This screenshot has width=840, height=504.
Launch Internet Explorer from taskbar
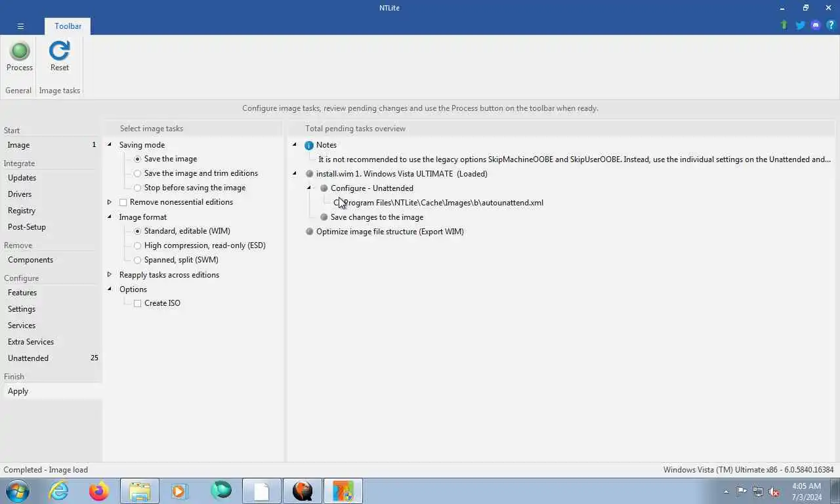pos(59,491)
